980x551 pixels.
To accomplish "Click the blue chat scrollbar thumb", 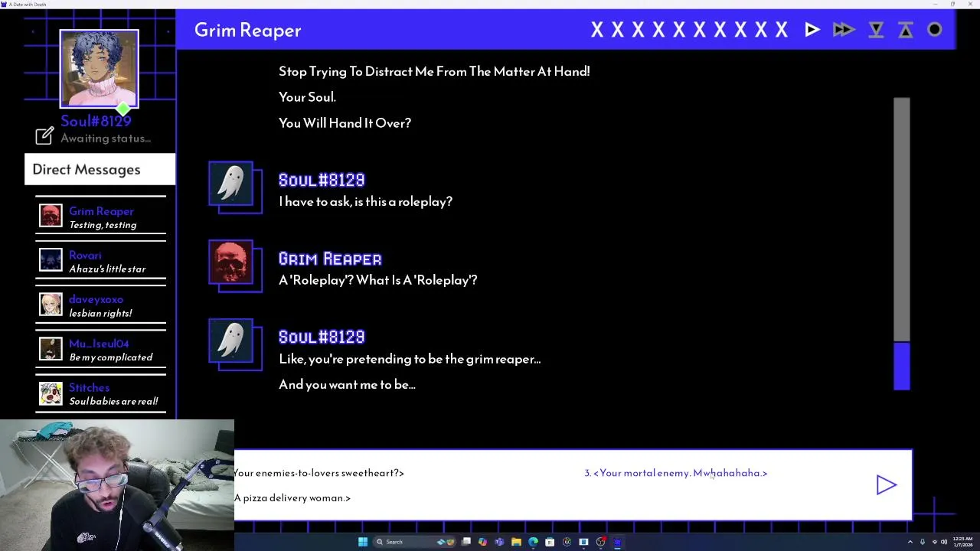I will (902, 366).
